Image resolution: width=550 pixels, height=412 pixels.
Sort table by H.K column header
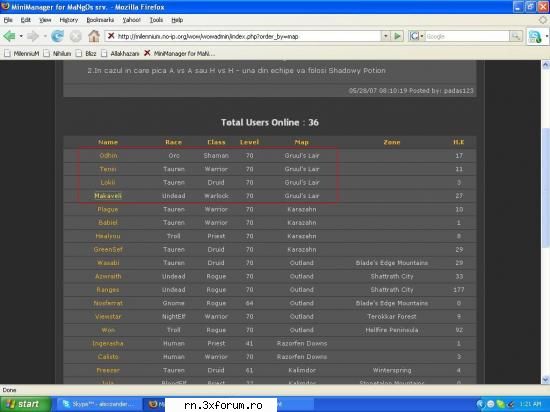pyautogui.click(x=458, y=142)
